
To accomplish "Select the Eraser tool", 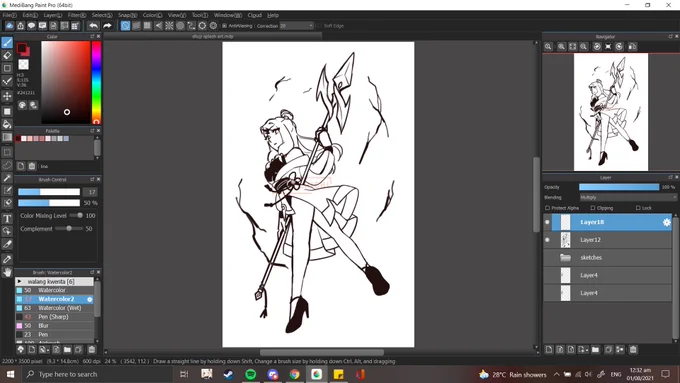I will tap(7, 56).
